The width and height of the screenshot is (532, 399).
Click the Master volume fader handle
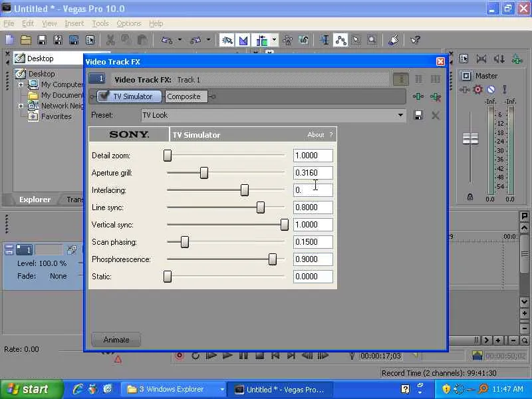pyautogui.click(x=471, y=138)
